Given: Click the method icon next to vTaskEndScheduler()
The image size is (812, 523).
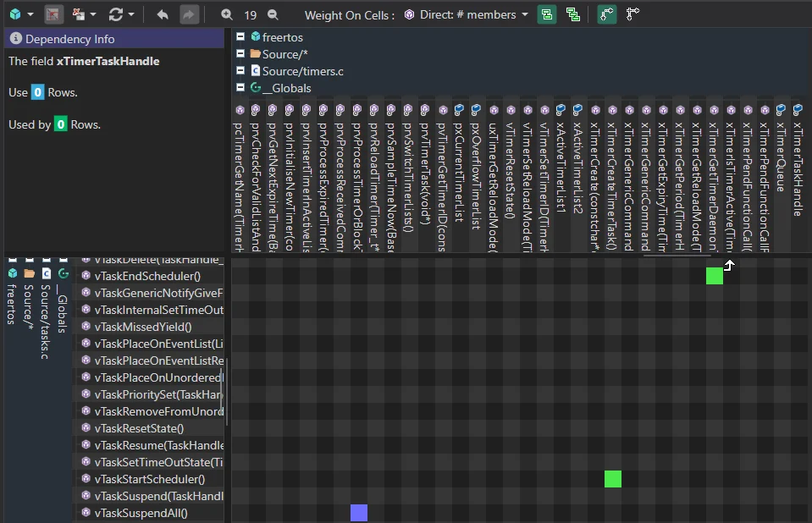Looking at the screenshot, I should (x=86, y=276).
